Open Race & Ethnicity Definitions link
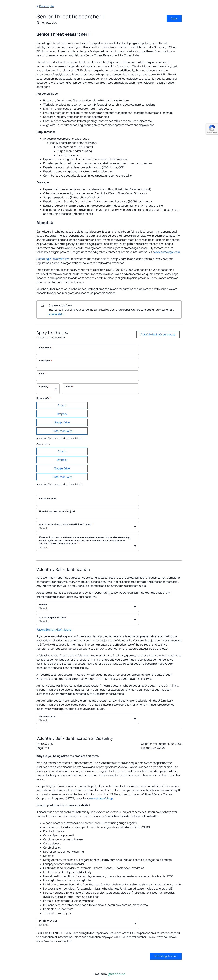Image resolution: width=218 pixels, height=980 pixels. tap(53, 630)
